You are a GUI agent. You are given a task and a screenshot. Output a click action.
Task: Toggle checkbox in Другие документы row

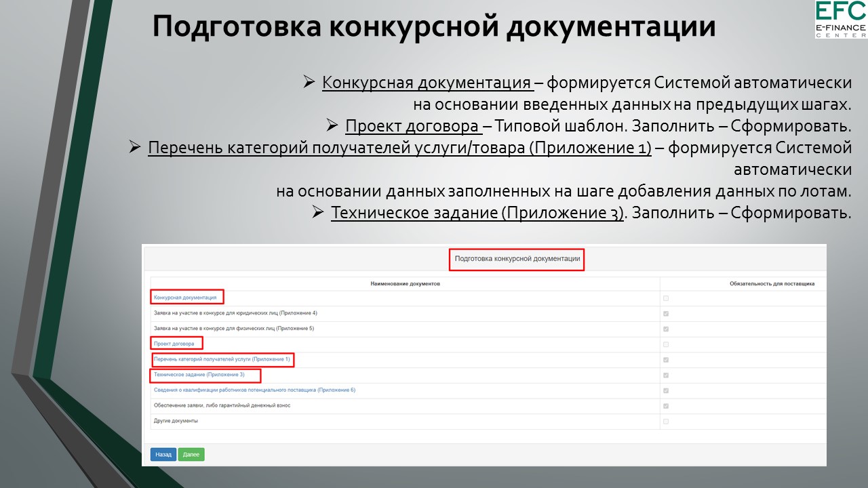click(665, 422)
